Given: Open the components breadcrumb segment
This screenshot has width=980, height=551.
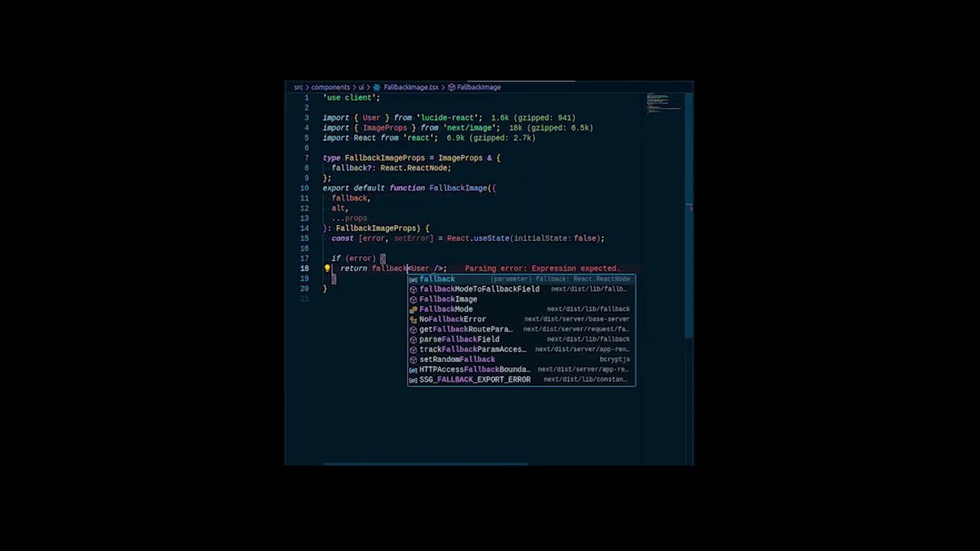Looking at the screenshot, I should tap(330, 87).
